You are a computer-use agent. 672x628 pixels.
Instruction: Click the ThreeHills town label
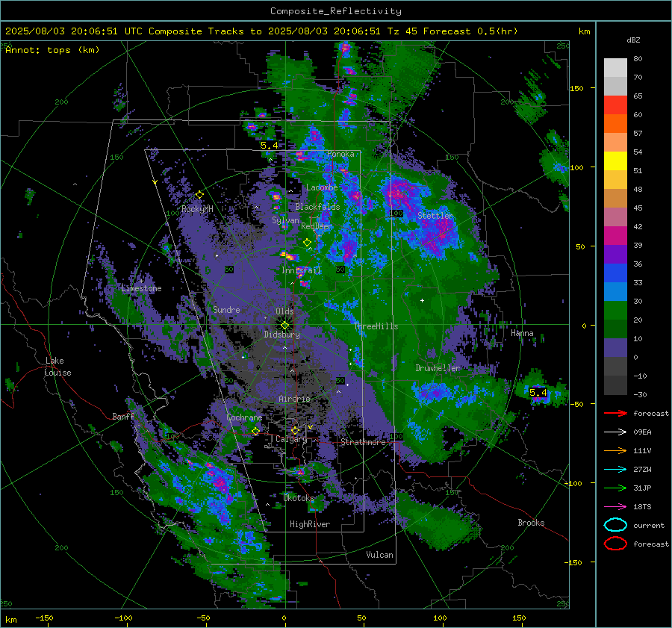tap(376, 326)
